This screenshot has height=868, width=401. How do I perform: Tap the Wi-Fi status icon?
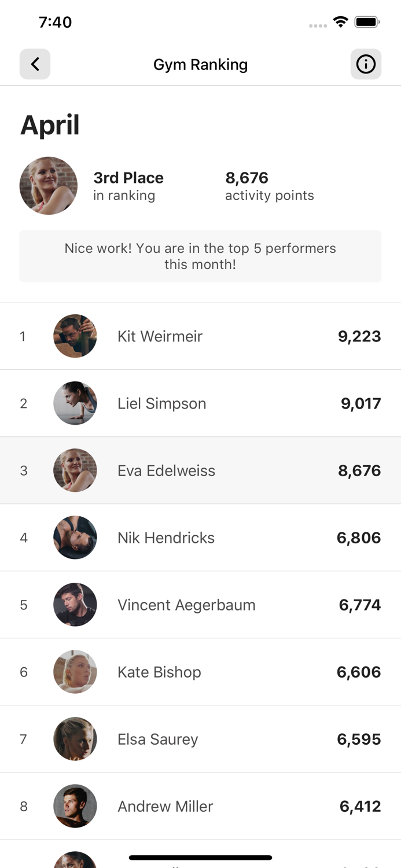pyautogui.click(x=340, y=22)
